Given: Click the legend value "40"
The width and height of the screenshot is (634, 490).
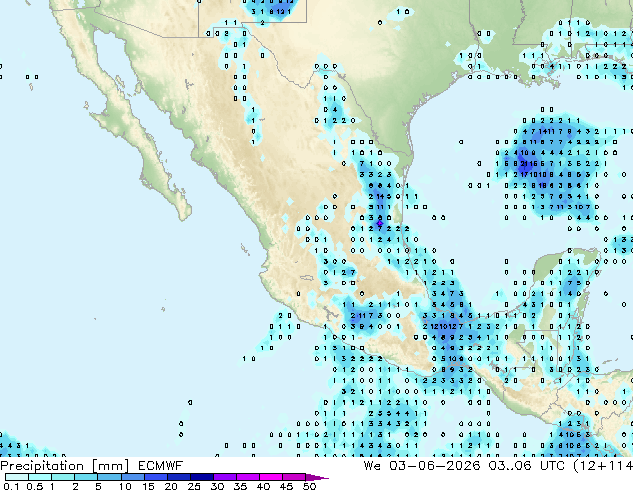Looking at the screenshot, I should click(x=263, y=486).
